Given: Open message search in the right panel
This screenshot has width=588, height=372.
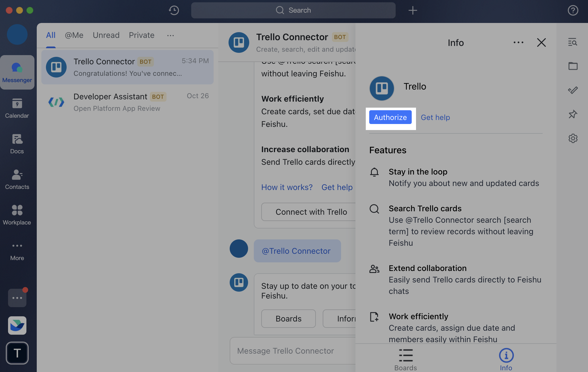Looking at the screenshot, I should (x=573, y=42).
